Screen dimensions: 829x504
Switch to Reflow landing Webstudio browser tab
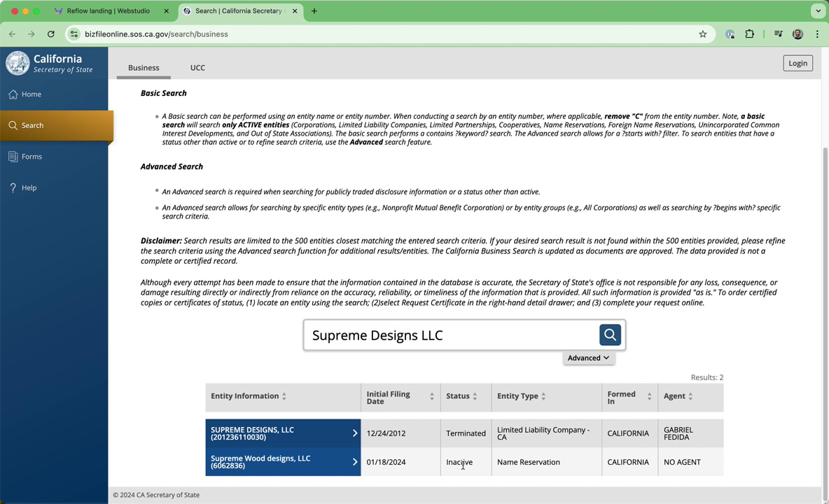point(109,10)
